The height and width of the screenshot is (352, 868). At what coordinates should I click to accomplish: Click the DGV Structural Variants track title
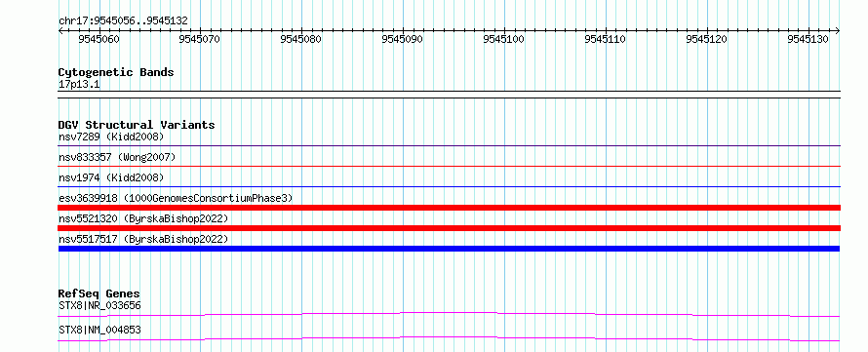[x=137, y=125]
